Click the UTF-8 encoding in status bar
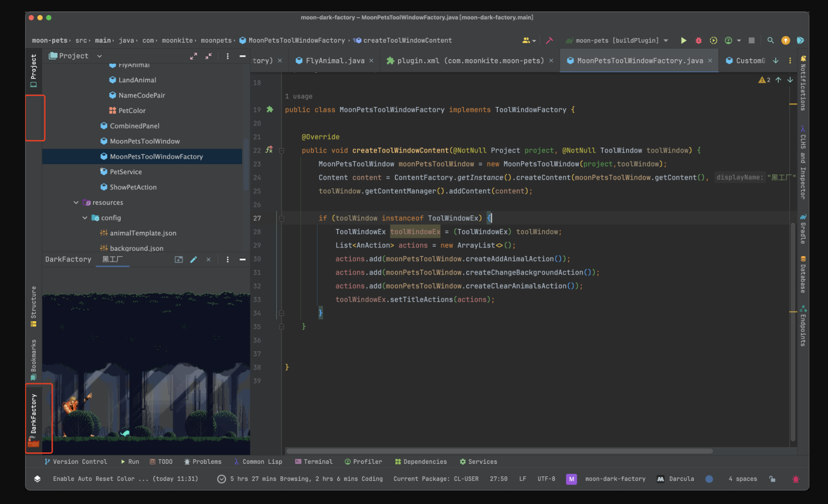 coord(546,479)
